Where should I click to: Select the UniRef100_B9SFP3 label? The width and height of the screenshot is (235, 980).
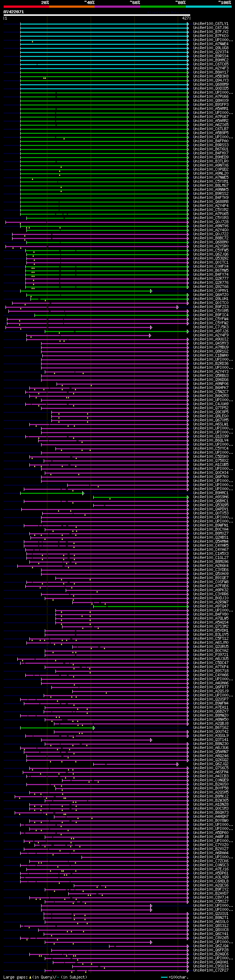pos(211,105)
